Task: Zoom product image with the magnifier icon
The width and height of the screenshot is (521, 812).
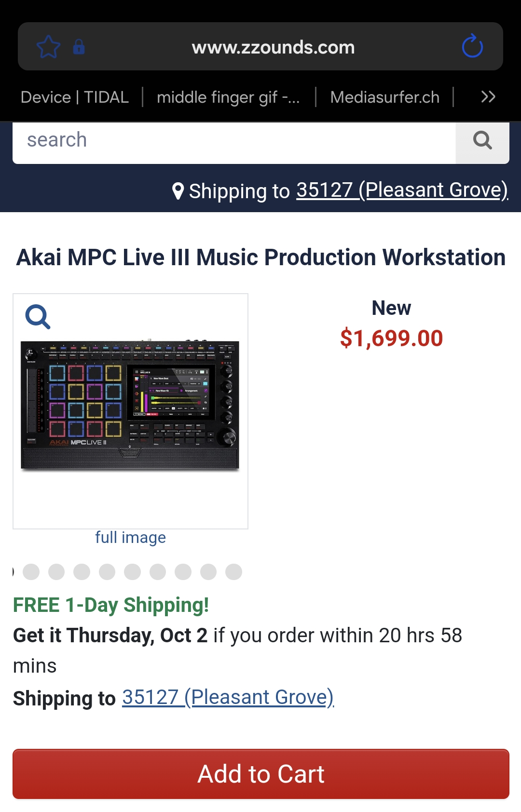Action: tap(38, 317)
